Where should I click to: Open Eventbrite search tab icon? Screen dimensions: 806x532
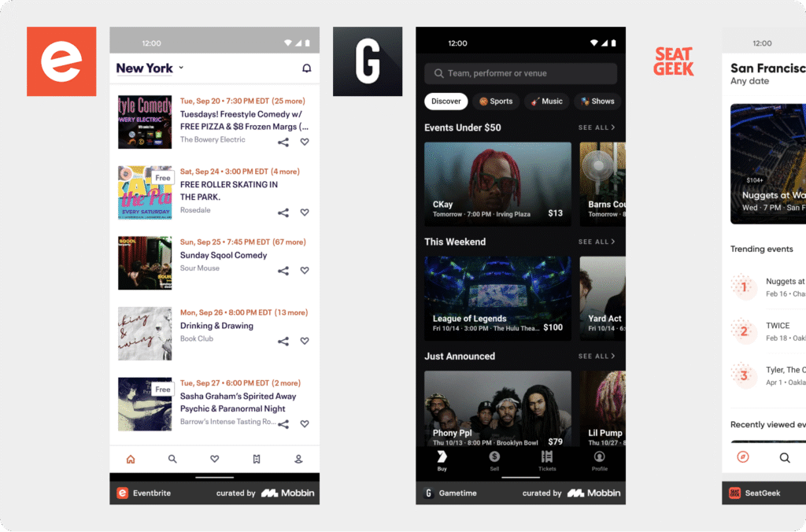point(172,459)
